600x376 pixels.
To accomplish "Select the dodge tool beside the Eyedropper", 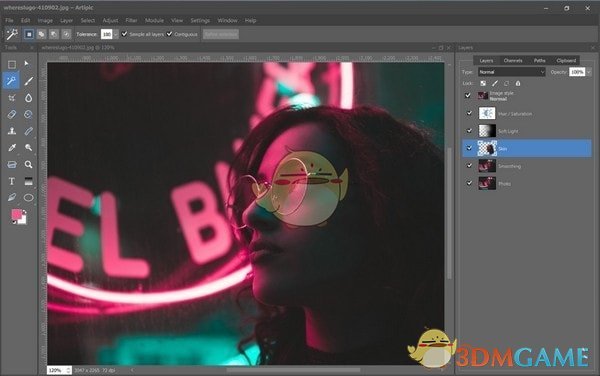I will coord(28,148).
